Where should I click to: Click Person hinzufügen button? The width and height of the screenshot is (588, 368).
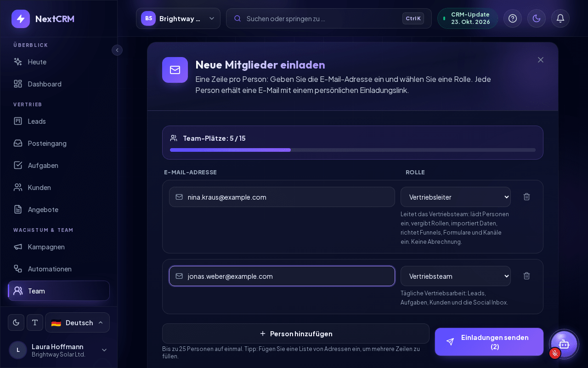pyautogui.click(x=296, y=333)
